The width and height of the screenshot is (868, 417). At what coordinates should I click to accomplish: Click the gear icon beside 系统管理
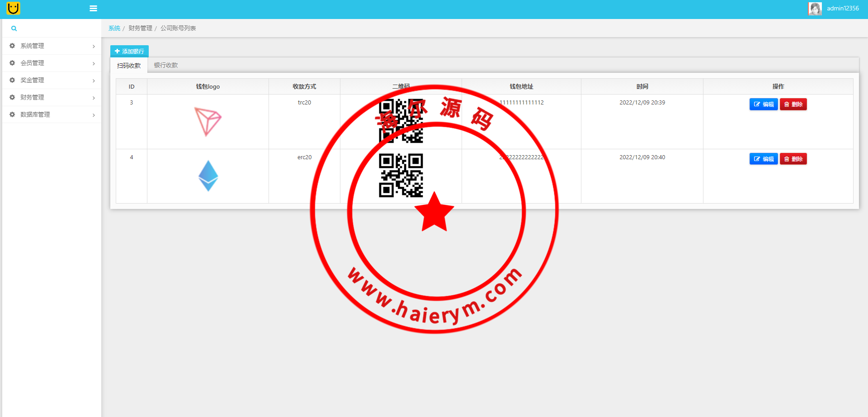click(12, 46)
